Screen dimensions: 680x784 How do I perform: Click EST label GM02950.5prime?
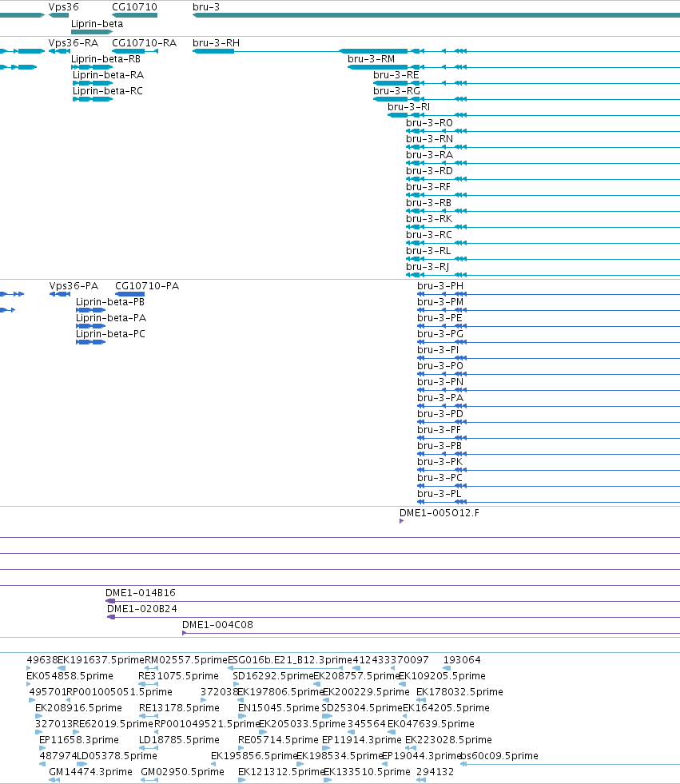(182, 772)
